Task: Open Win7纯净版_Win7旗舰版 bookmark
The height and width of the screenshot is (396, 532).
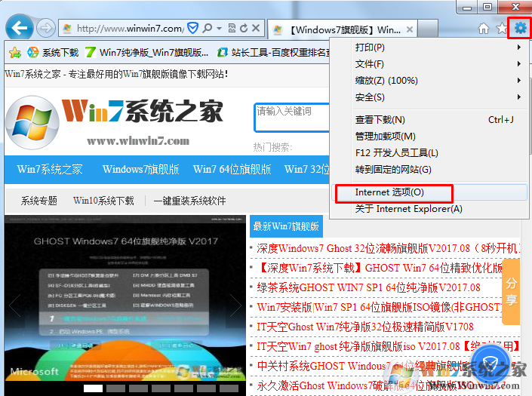Action: pos(147,53)
